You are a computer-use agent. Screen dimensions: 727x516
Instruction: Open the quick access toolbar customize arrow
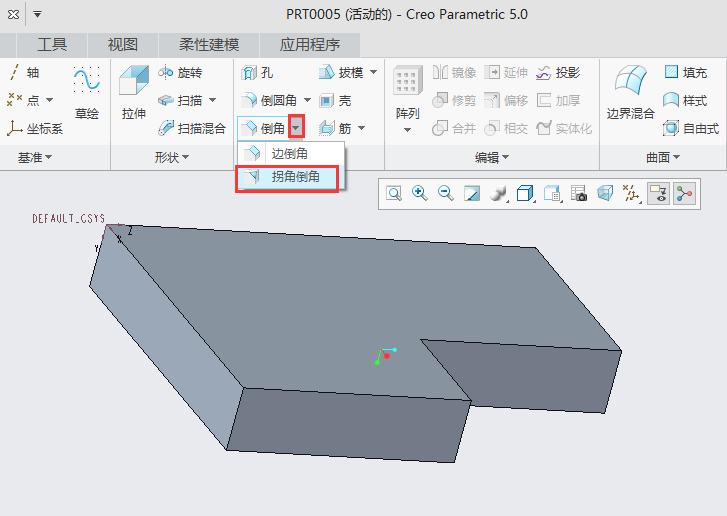(38, 14)
